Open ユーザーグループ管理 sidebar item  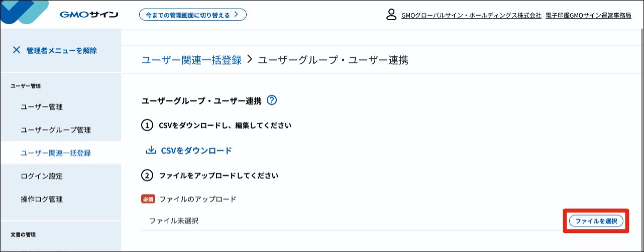click(x=56, y=130)
